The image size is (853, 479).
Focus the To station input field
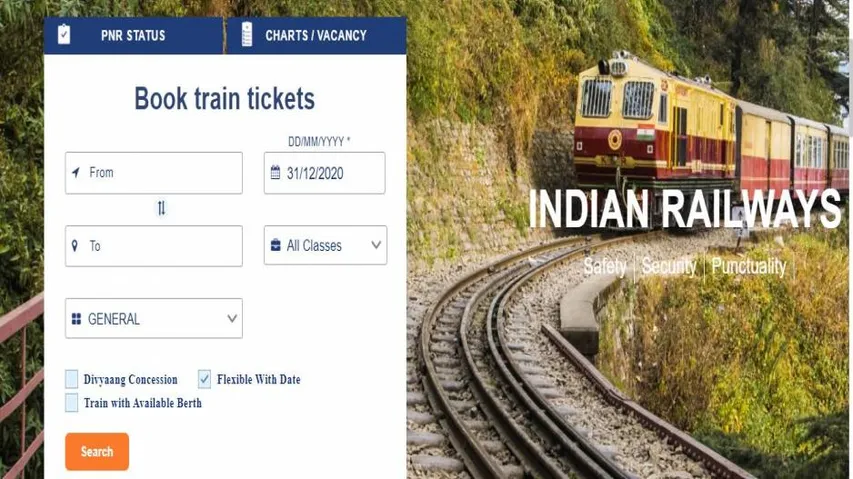(154, 246)
